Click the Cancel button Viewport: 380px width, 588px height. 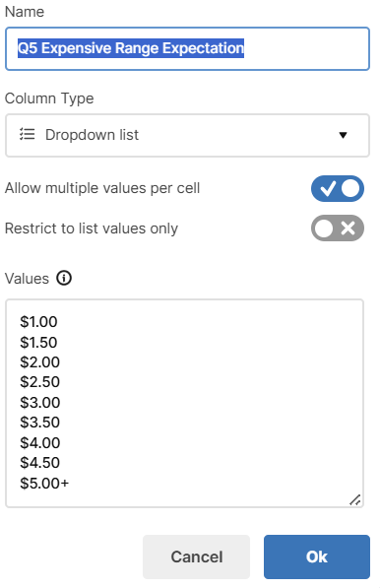click(196, 556)
